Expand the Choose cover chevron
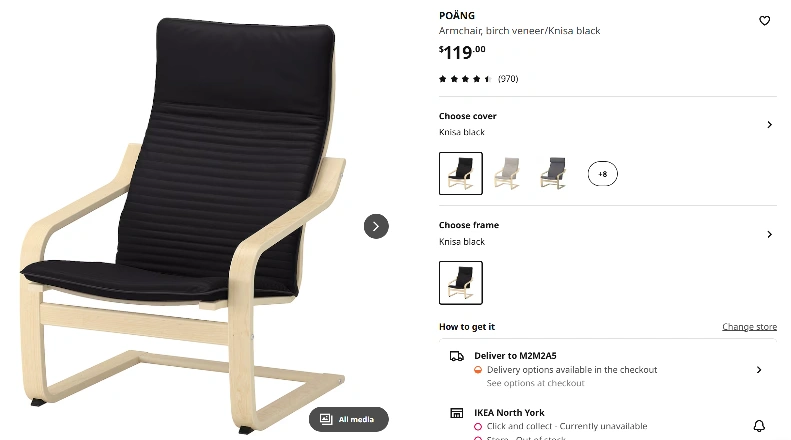 click(769, 125)
